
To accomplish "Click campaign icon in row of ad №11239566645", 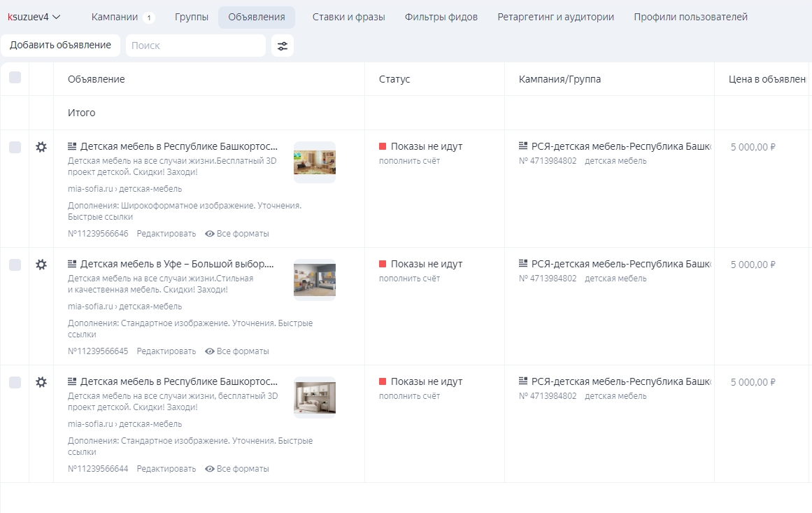I will 523,265.
